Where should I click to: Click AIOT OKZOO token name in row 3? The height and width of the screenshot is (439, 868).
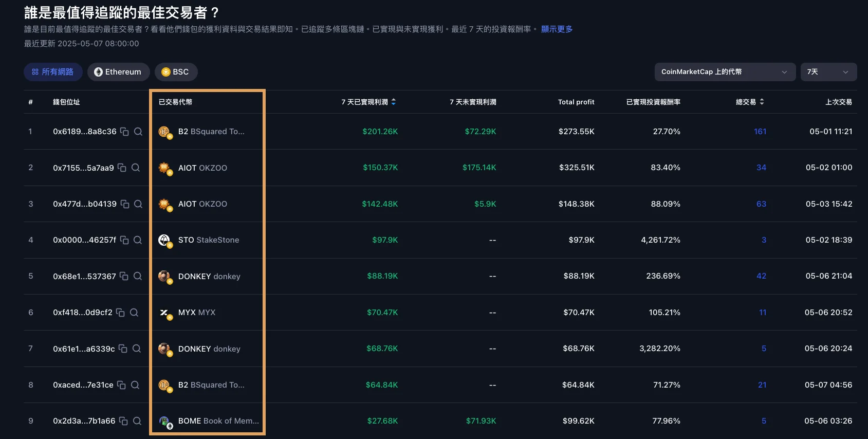tap(202, 204)
